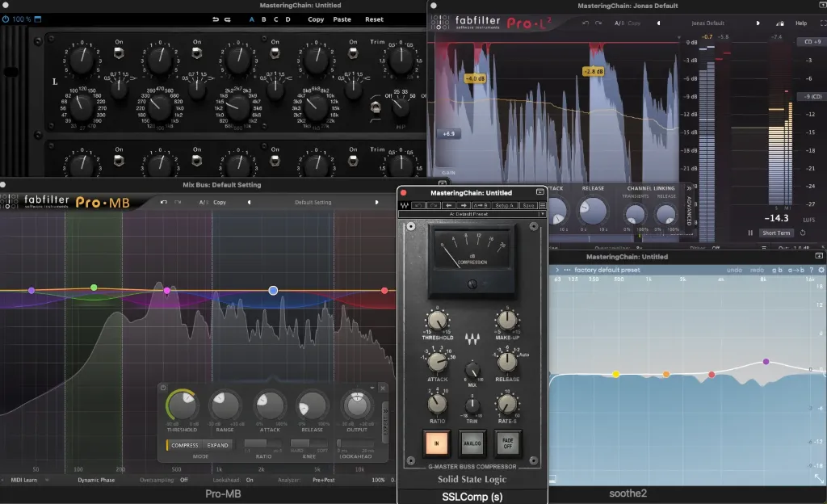The height and width of the screenshot is (504, 827).
Task: Open the Short Term loudness mode selector
Action: point(776,233)
